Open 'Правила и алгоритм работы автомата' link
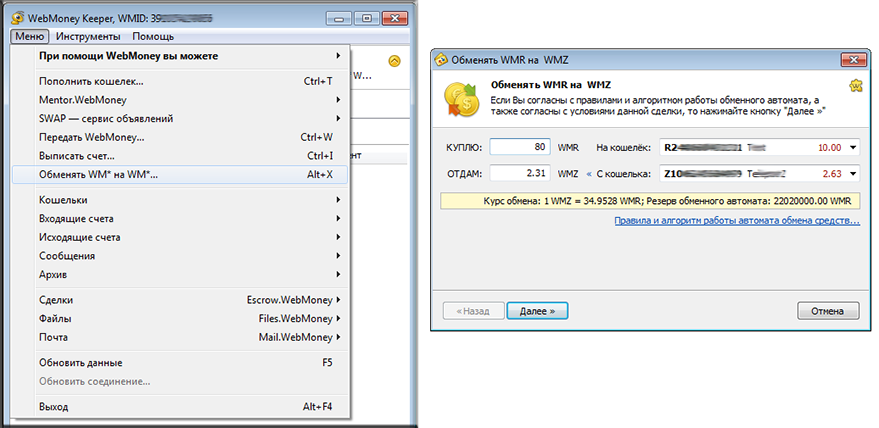The width and height of the screenshot is (879, 428). tap(737, 221)
